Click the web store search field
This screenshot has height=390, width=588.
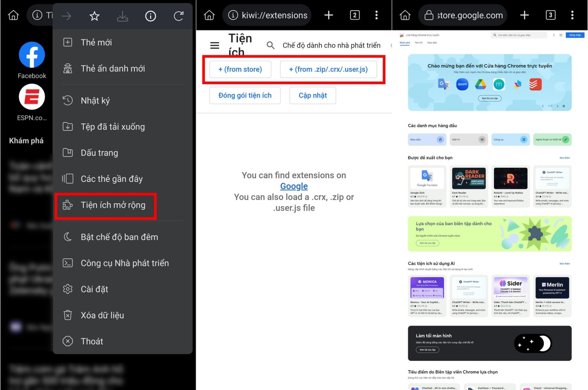click(519, 35)
